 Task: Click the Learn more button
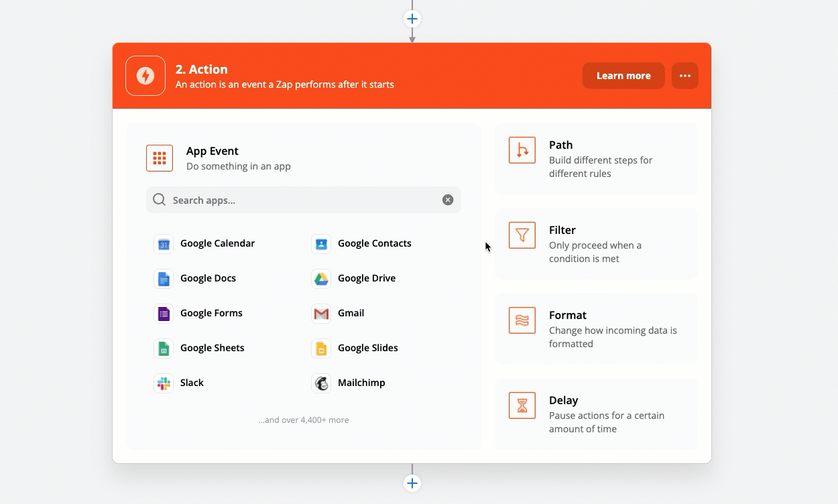coord(623,76)
